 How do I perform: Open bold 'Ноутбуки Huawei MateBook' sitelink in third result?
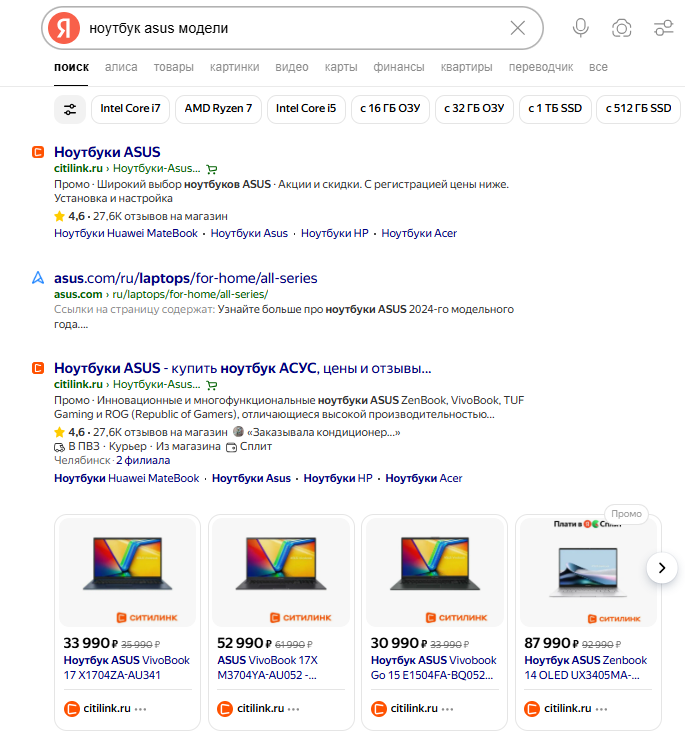pyautogui.click(x=127, y=478)
